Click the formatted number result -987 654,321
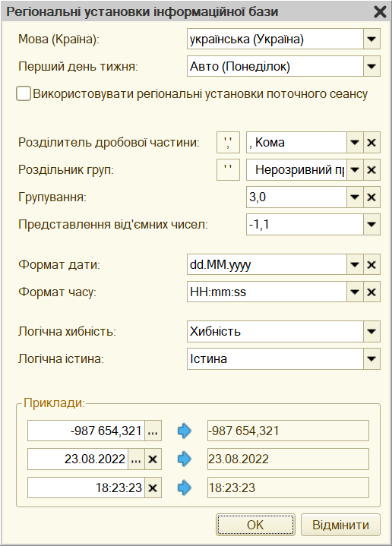The width and height of the screenshot is (392, 546). [288, 431]
